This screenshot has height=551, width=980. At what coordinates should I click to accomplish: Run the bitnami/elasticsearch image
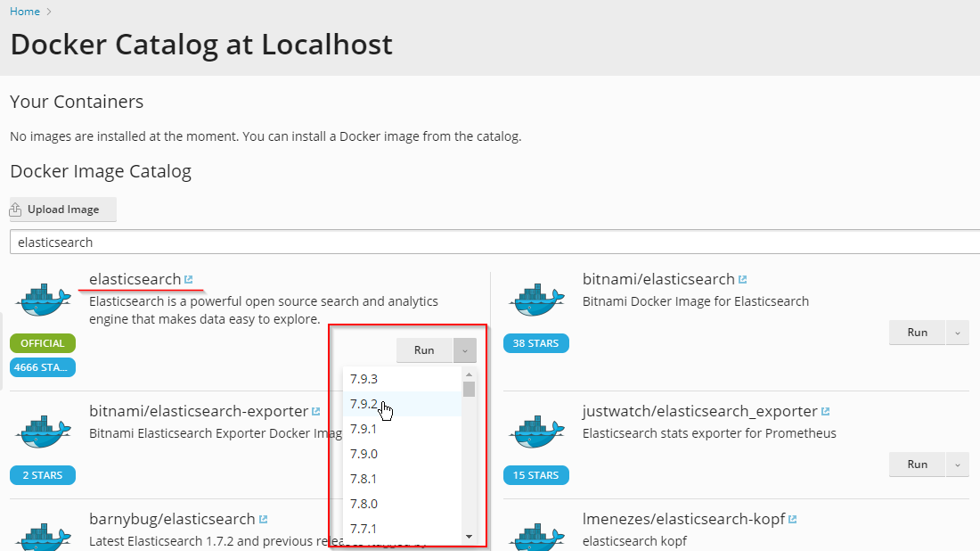[917, 333]
